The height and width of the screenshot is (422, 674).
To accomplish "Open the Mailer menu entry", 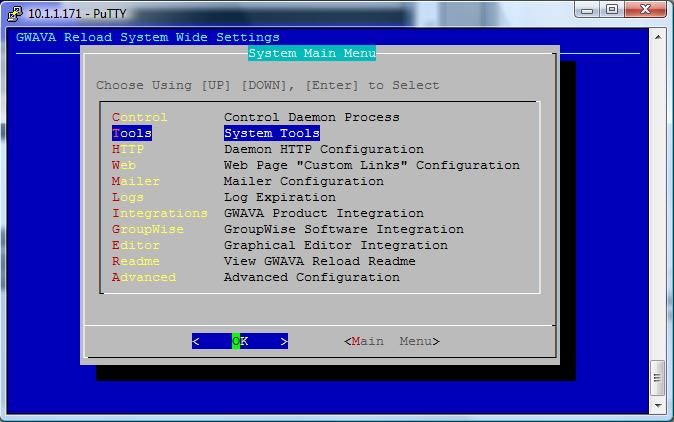I will [135, 181].
